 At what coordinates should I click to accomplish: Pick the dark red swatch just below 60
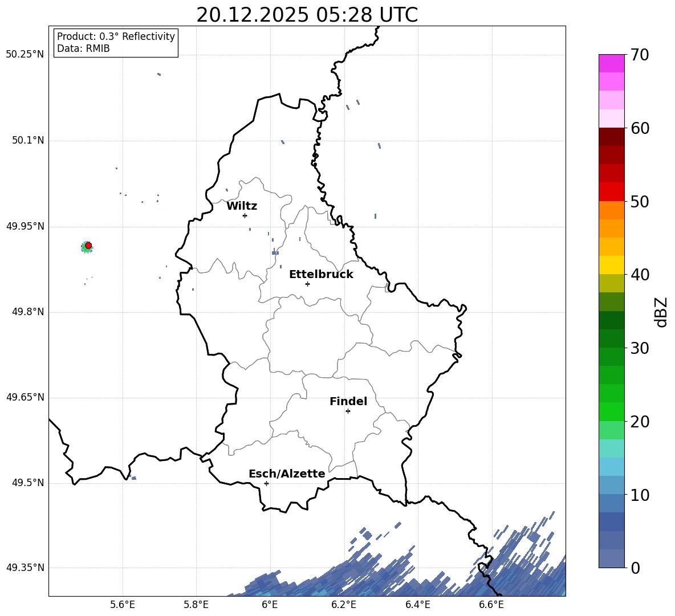[x=611, y=137]
